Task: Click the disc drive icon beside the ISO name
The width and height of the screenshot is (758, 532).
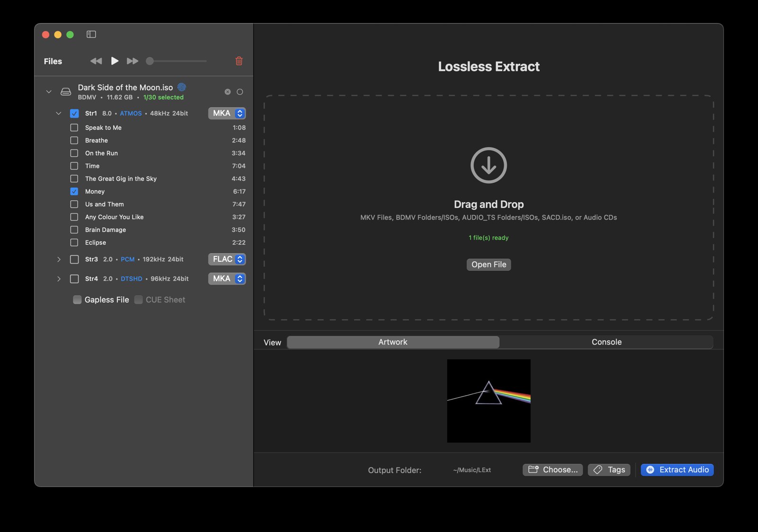Action: coord(66,92)
